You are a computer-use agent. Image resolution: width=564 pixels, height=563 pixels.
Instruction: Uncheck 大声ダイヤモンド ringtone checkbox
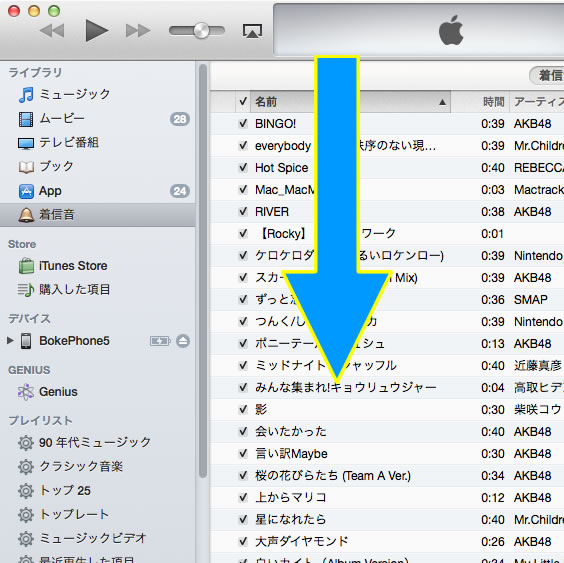coord(243,541)
